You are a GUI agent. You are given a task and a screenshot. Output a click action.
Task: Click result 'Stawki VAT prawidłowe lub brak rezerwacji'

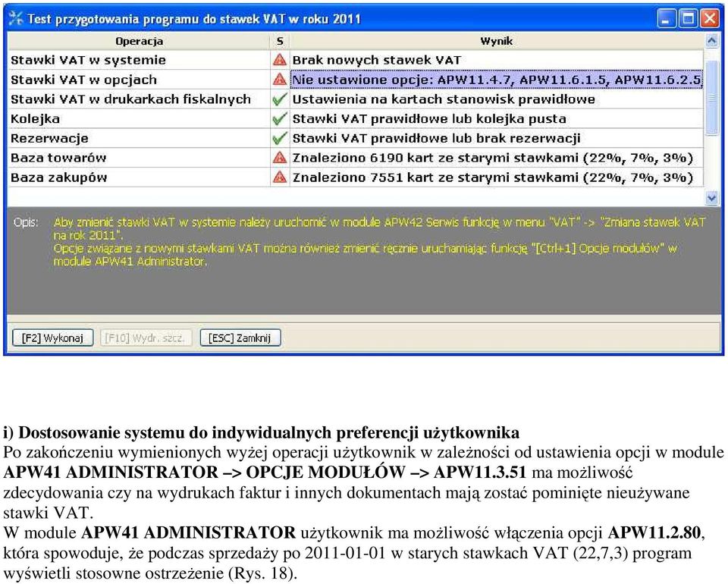coord(496,138)
